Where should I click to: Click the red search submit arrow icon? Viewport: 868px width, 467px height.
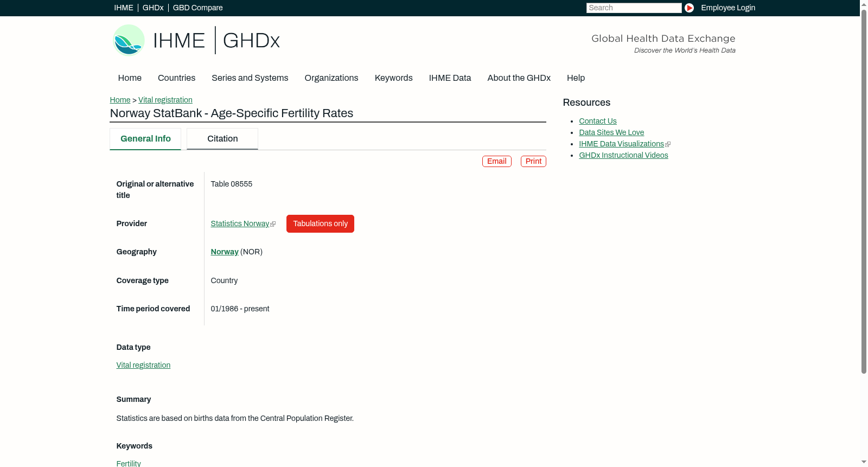[689, 8]
